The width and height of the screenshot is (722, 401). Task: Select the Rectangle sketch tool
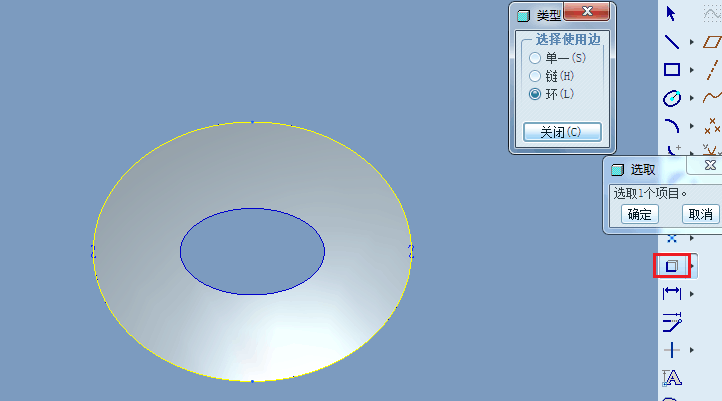coord(672,70)
